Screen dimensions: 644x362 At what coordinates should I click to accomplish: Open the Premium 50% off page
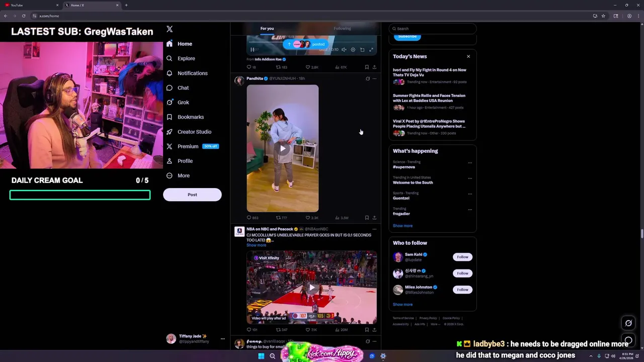pyautogui.click(x=192, y=146)
